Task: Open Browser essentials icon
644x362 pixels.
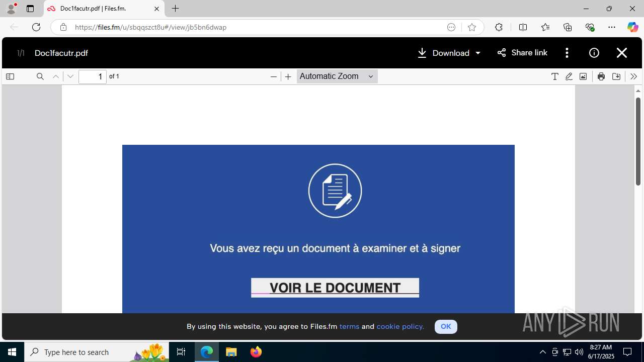Action: click(590, 27)
